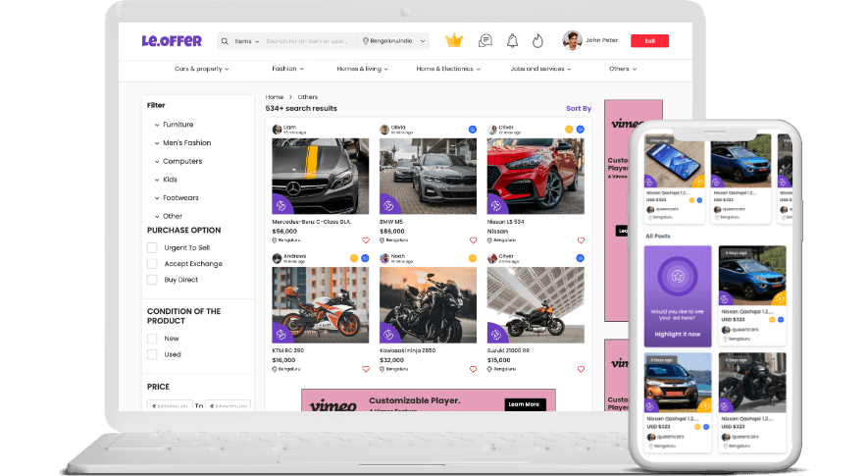Viewport: 868px width, 476px height.
Task: Click Minimum price field
Action: click(170, 405)
